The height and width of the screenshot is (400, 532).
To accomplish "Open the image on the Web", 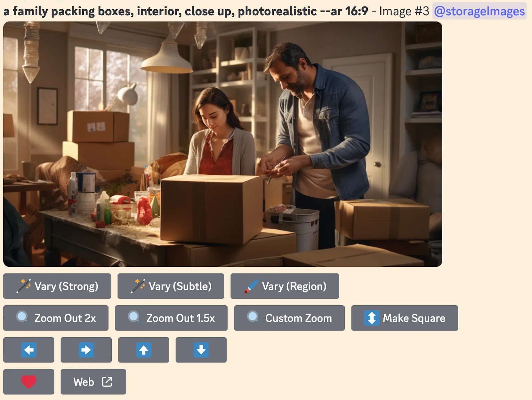I will point(93,382).
